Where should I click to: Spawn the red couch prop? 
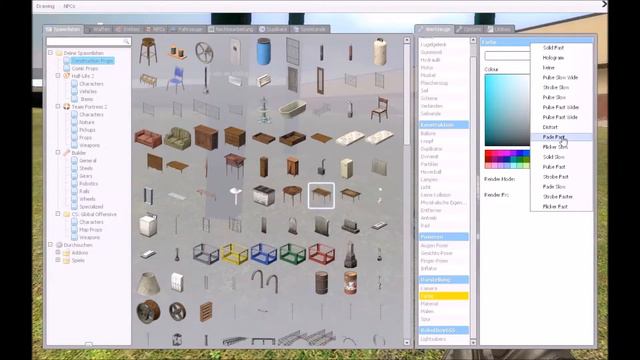148,138
